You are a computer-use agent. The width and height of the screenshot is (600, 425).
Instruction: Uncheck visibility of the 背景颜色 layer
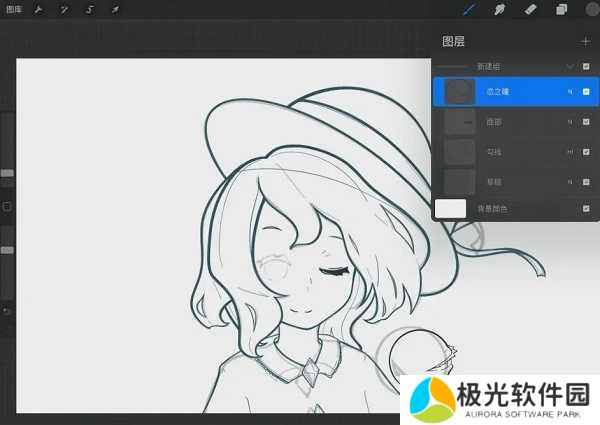tap(586, 208)
